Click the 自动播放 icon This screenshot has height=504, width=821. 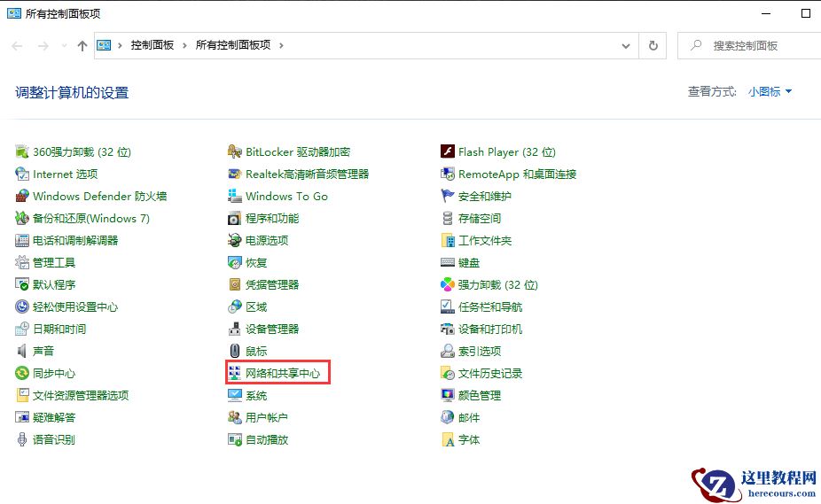coord(235,439)
